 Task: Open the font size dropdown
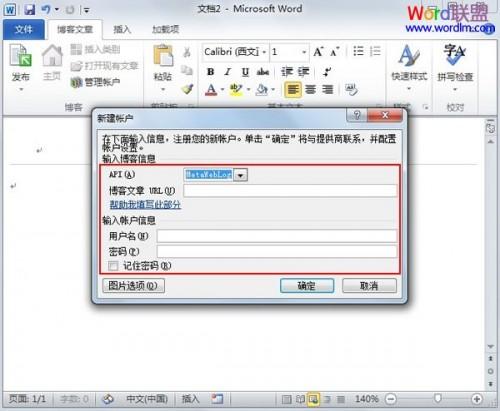tap(304, 52)
